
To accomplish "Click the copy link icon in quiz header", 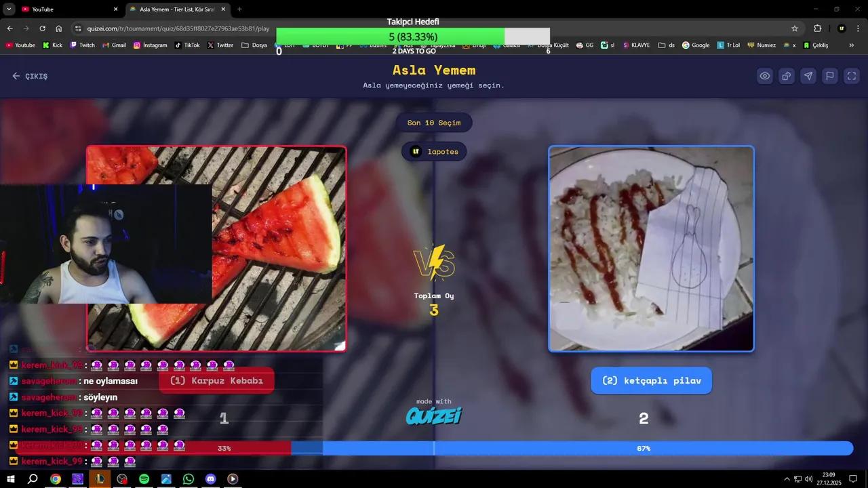I will 787,76.
